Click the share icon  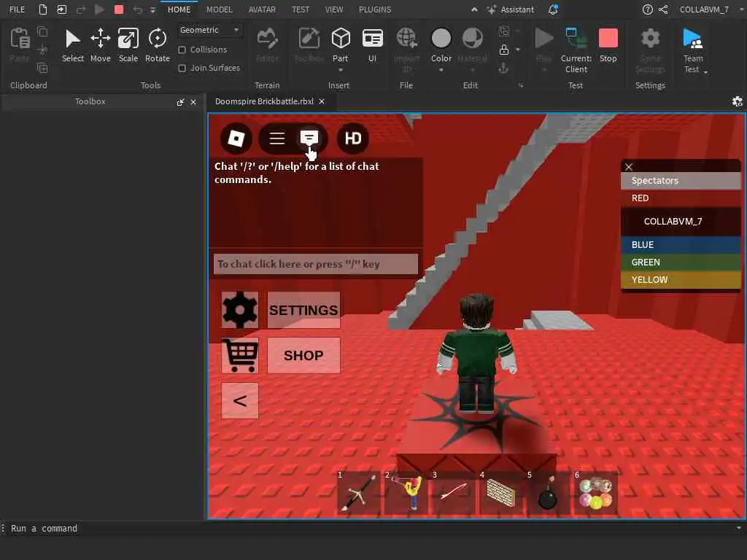663,9
